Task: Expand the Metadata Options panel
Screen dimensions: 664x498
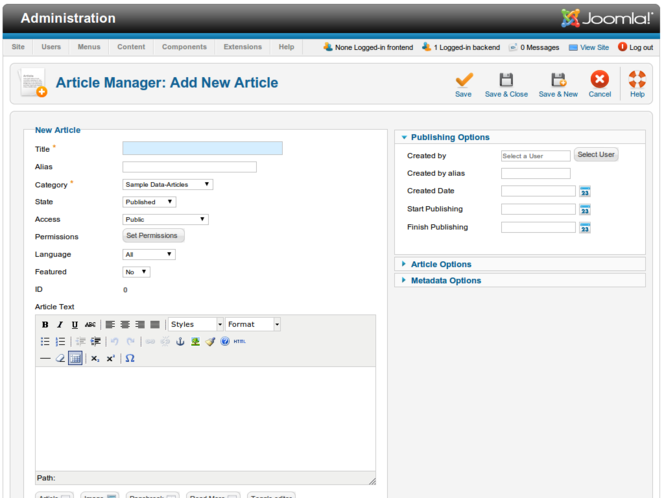Action: tap(446, 281)
